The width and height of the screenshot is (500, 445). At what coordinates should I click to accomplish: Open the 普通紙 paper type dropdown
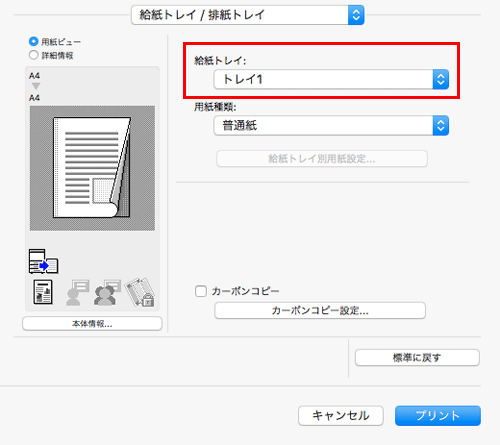pyautogui.click(x=331, y=126)
